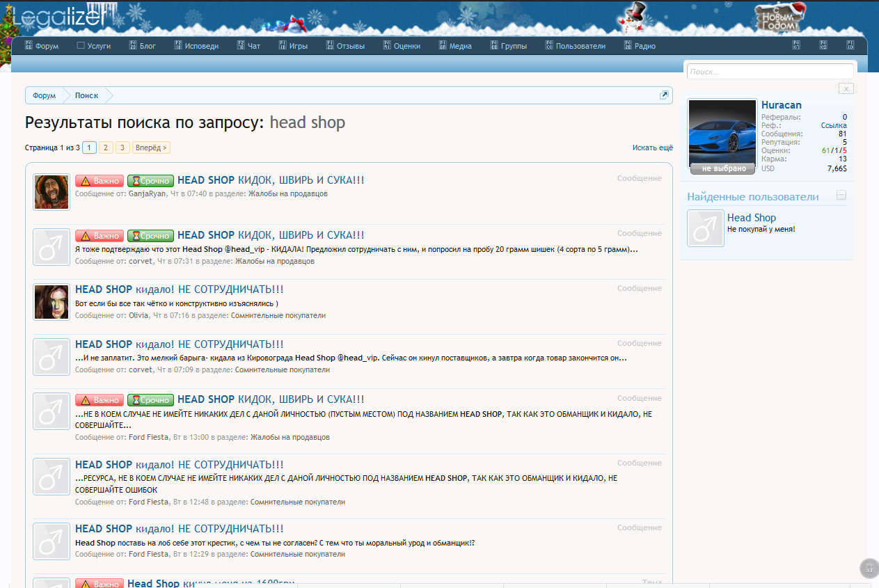Open the referral Ссылка link
Image resolution: width=879 pixels, height=588 pixels.
[x=834, y=125]
